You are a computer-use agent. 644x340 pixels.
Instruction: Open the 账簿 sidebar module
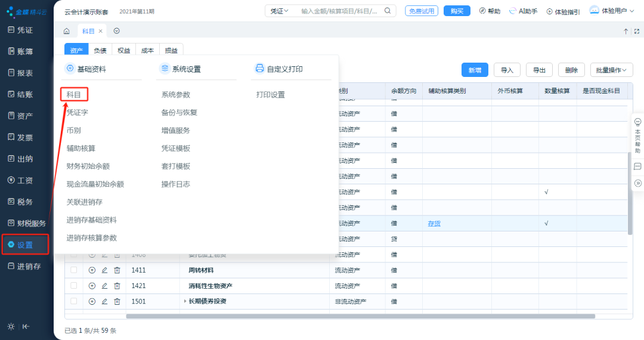pyautogui.click(x=20, y=51)
